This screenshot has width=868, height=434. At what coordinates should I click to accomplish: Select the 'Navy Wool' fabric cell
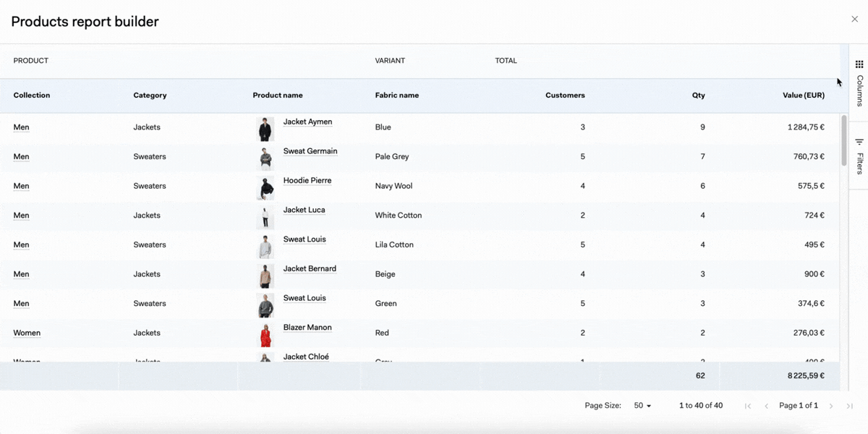point(393,186)
